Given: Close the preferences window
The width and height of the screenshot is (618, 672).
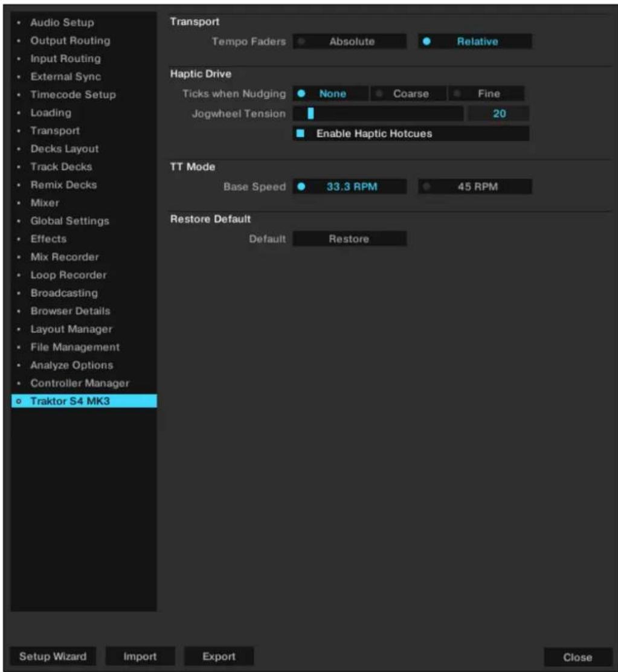Looking at the screenshot, I should pyautogui.click(x=578, y=657).
